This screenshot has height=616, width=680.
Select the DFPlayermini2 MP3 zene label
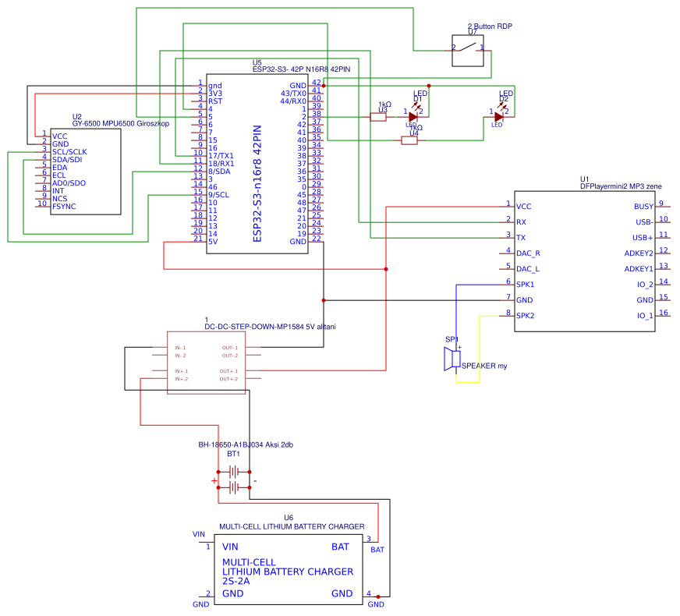coord(621,186)
